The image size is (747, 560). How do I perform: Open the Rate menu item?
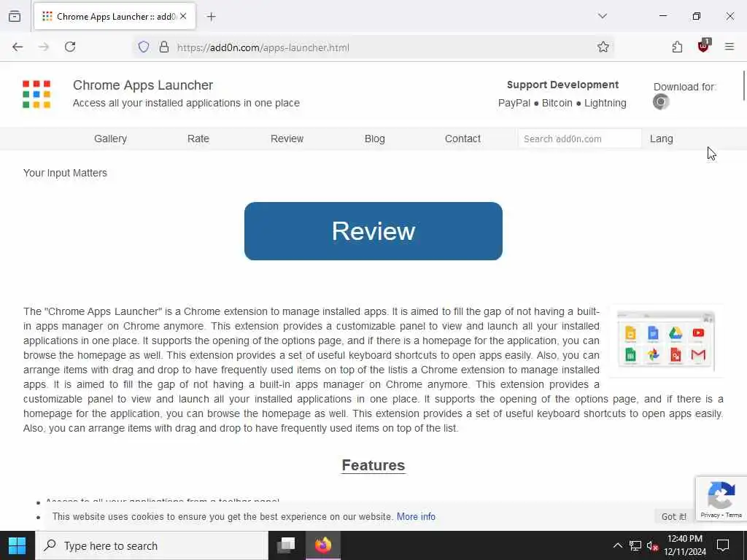[198, 139]
